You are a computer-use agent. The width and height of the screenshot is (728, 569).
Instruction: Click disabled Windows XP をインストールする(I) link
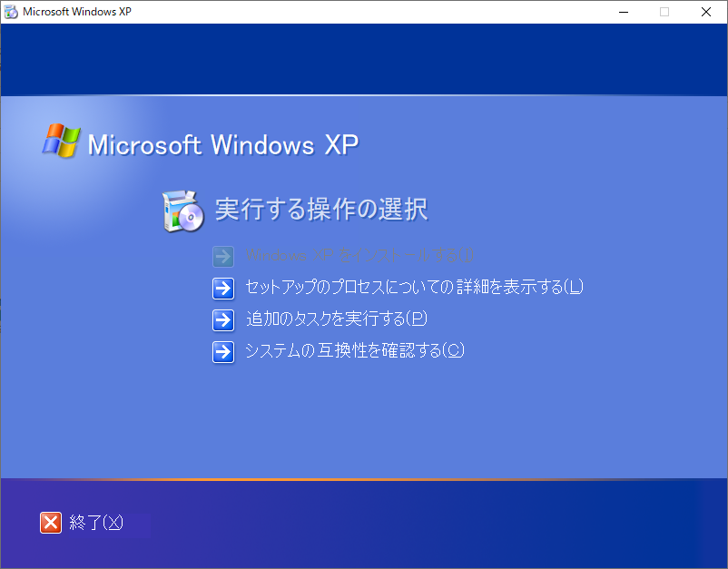359,255
